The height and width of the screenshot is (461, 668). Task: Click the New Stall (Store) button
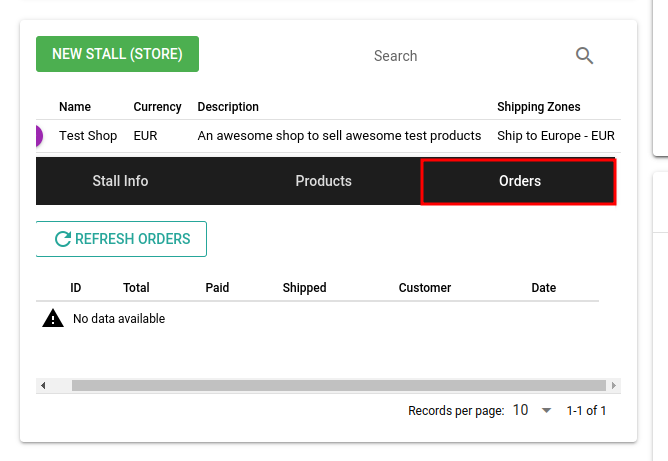click(117, 54)
